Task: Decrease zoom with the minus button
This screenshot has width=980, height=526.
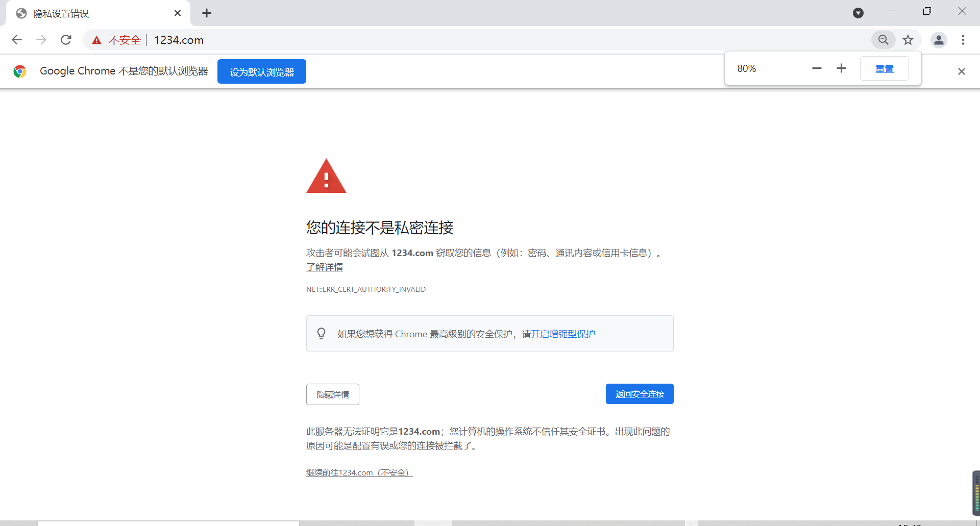Action: pos(817,68)
